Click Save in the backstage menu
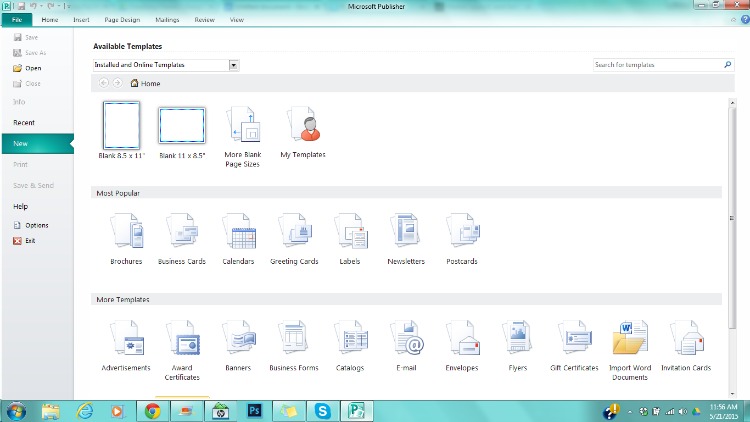750x422 pixels. pos(26,37)
